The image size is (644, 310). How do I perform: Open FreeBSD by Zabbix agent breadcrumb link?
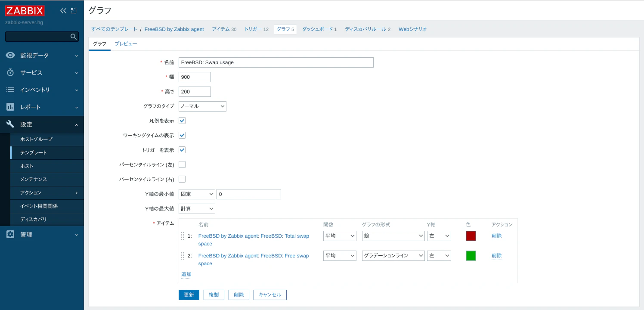[x=174, y=29]
